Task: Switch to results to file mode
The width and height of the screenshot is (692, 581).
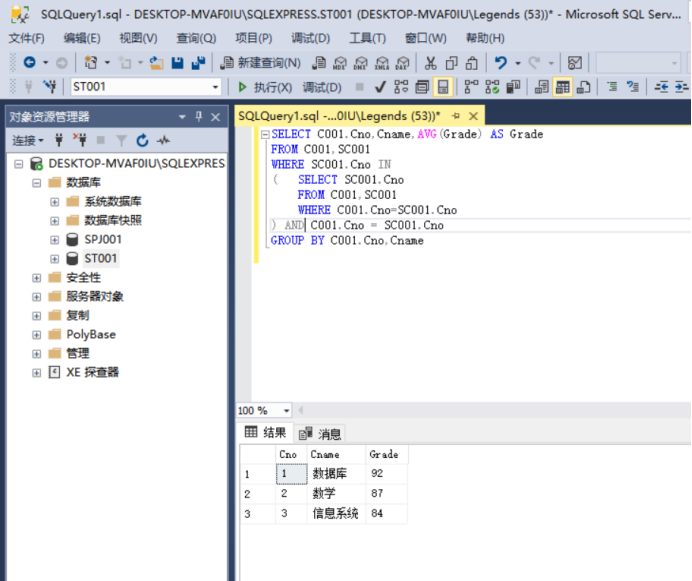Action: [x=583, y=87]
